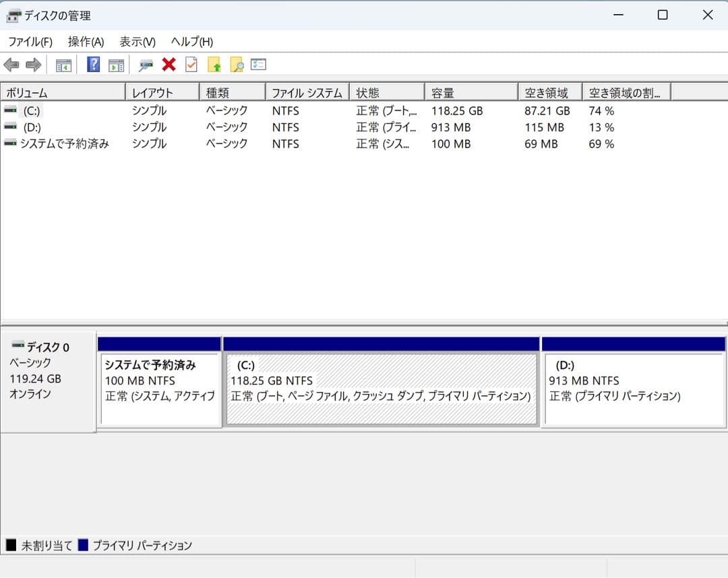Image resolution: width=728 pixels, height=578 pixels.
Task: Toggle the action pane toolbar icon
Action: pyautogui.click(x=116, y=65)
